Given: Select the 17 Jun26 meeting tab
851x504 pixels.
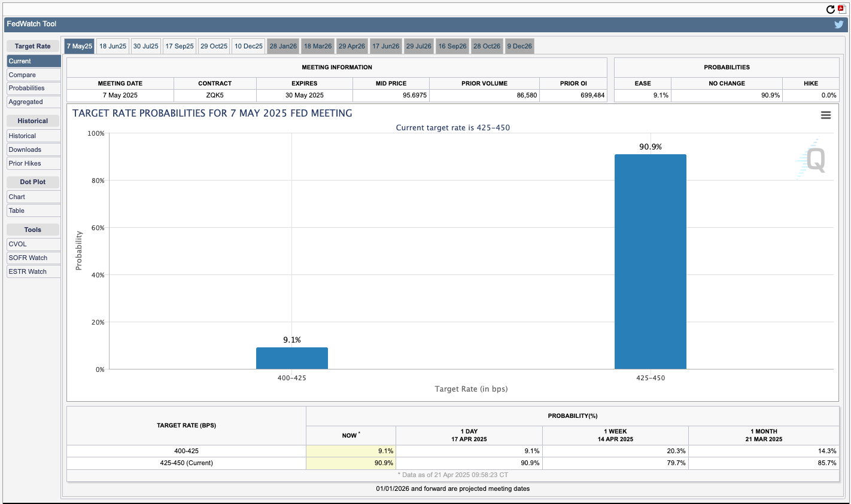Looking at the screenshot, I should [386, 46].
